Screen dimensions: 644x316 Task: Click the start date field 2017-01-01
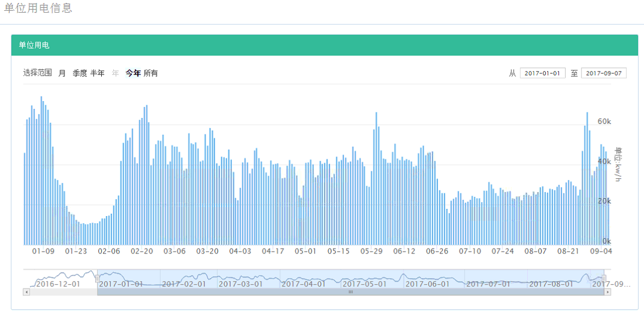(542, 73)
